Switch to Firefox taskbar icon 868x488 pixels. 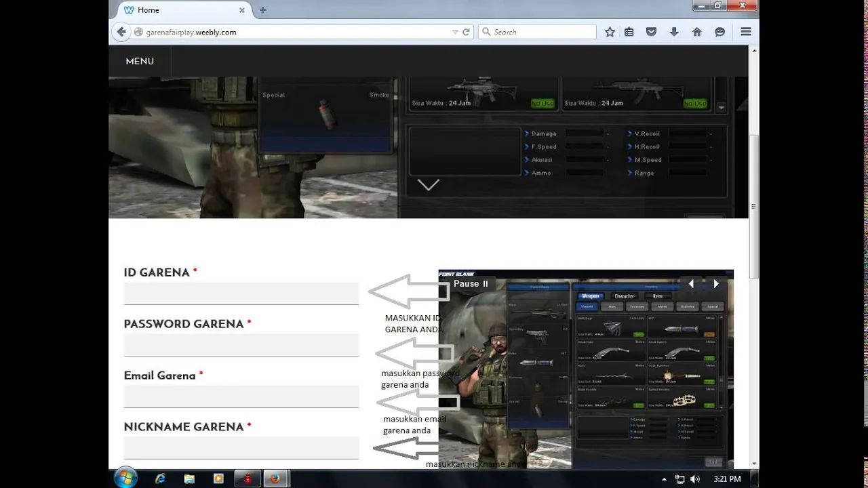pyautogui.click(x=275, y=479)
